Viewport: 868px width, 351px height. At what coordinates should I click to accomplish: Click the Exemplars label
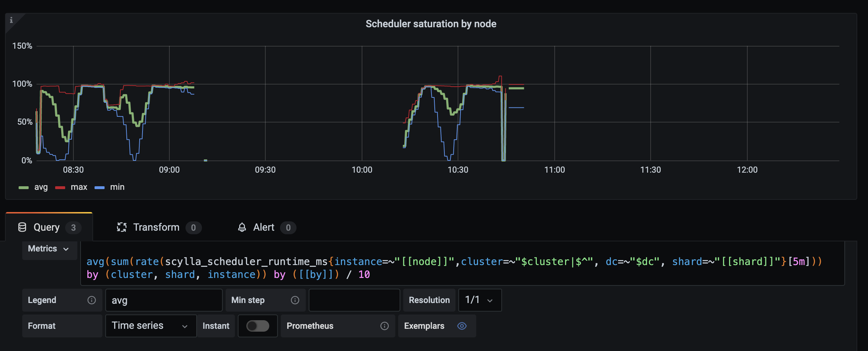click(424, 326)
